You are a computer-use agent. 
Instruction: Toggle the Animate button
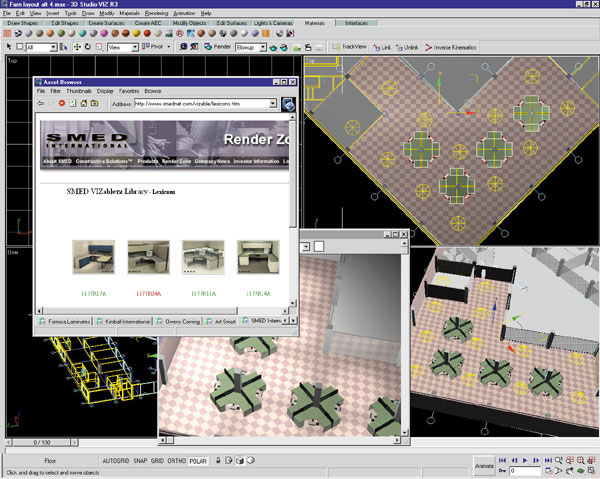click(x=484, y=466)
